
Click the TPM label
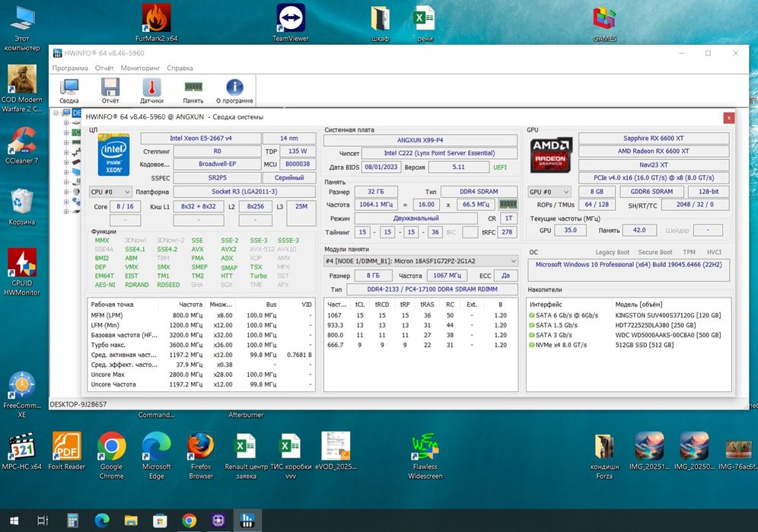pyautogui.click(x=689, y=253)
